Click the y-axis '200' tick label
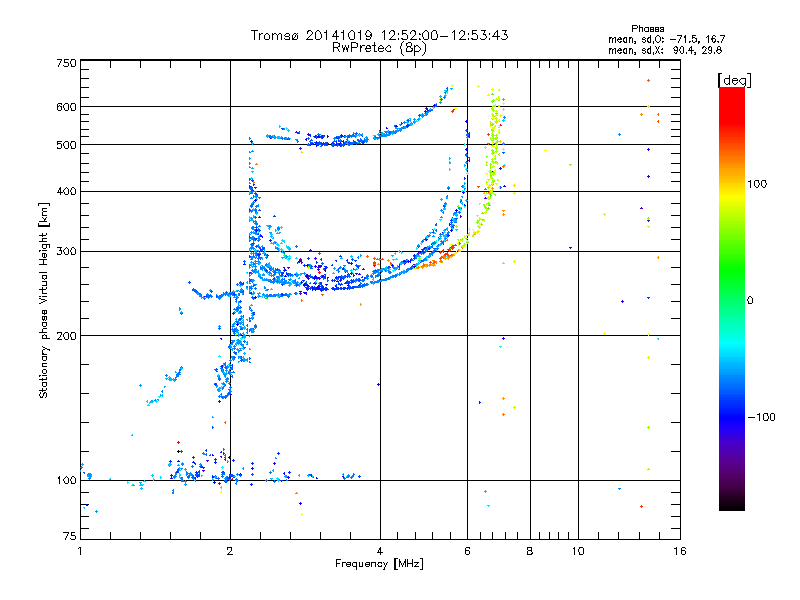Viewport: 800px width, 600px height. click(66, 336)
